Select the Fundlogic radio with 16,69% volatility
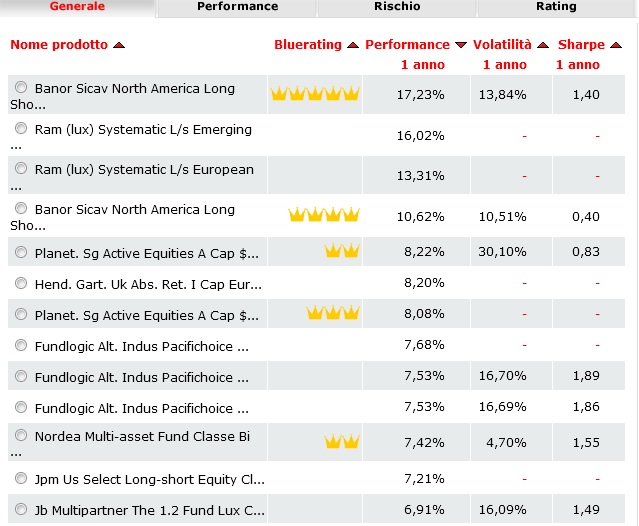The width and height of the screenshot is (639, 526). (x=21, y=407)
